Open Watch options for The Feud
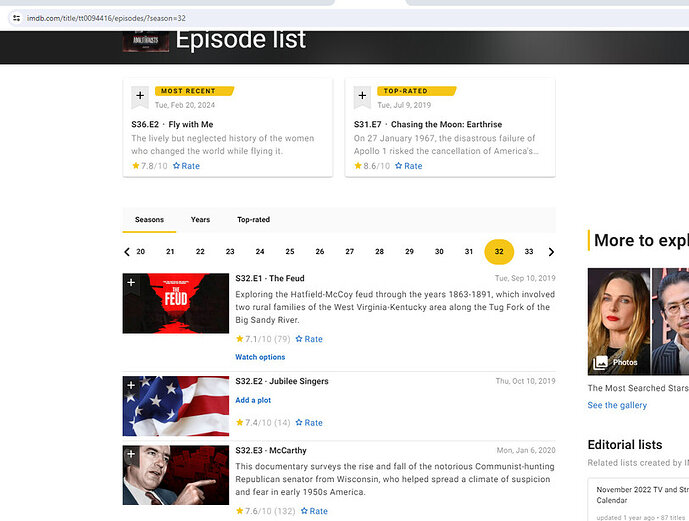 coord(260,357)
